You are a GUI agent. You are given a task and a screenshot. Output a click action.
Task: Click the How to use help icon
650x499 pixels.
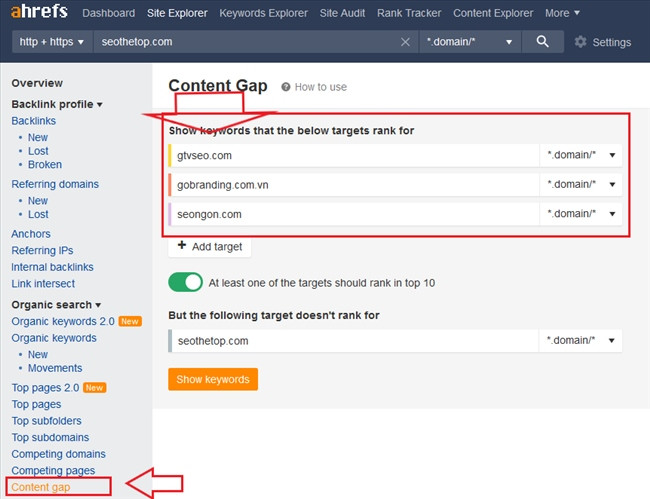click(x=286, y=87)
